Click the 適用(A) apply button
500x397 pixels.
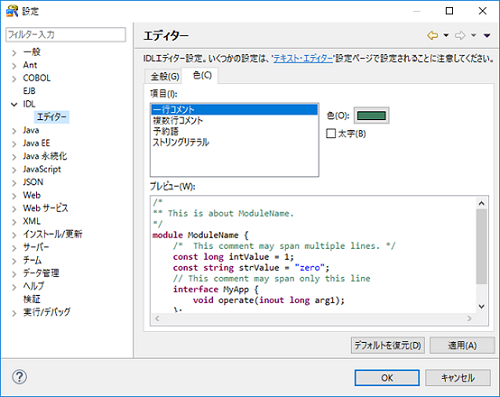tap(462, 345)
